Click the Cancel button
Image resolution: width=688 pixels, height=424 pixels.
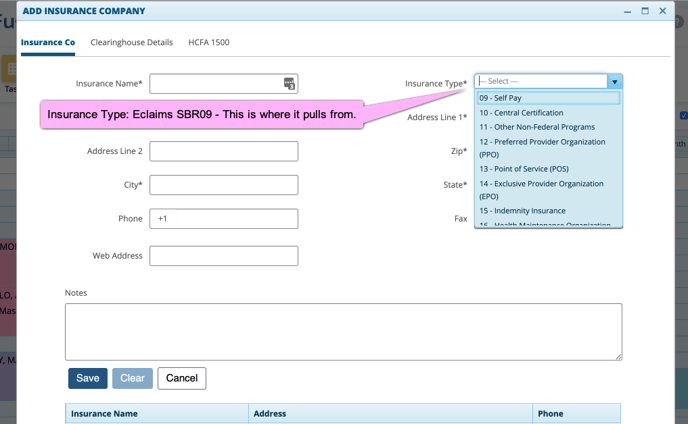(182, 378)
